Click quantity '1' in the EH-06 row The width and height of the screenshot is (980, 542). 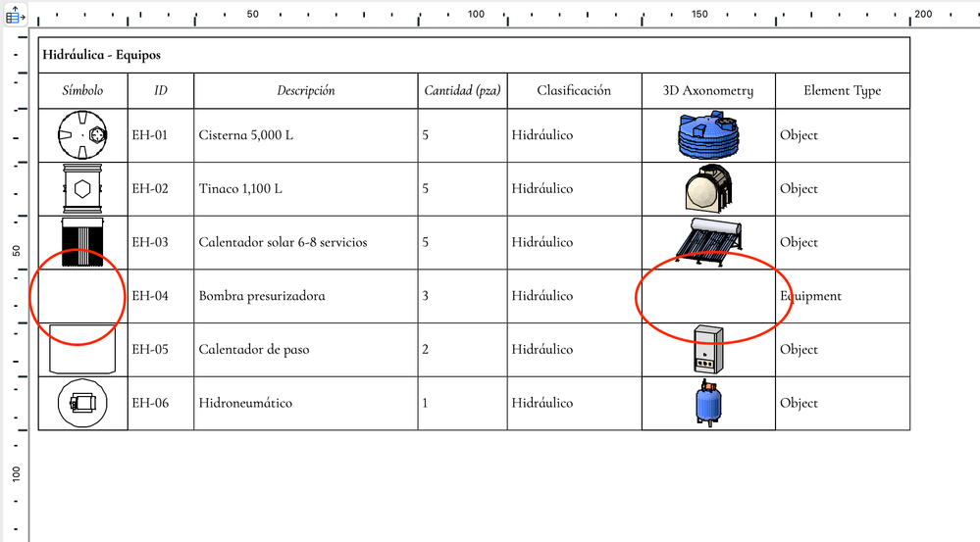425,404
